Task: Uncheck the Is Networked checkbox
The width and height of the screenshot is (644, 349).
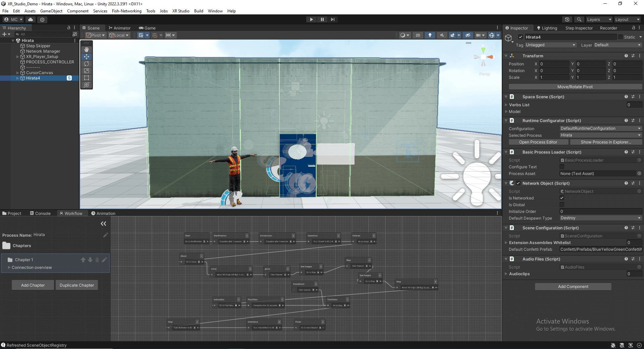Action: click(562, 198)
